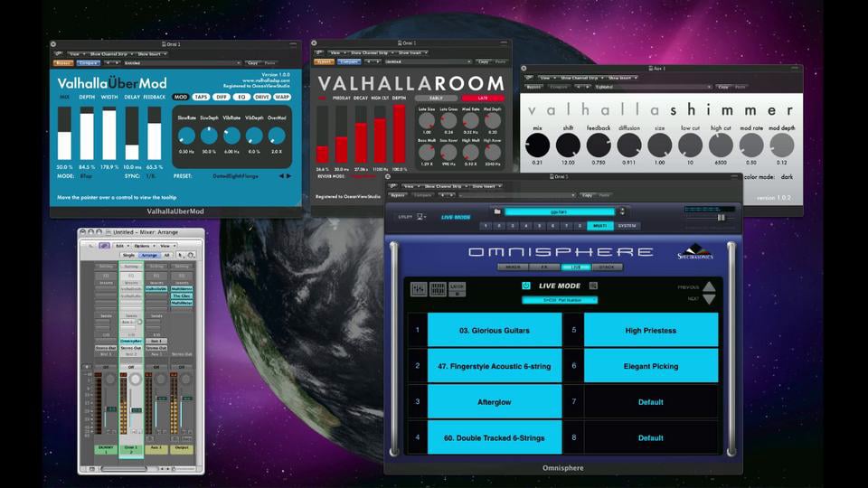Click DECAY slider in ValhallaRoom

coord(361,134)
